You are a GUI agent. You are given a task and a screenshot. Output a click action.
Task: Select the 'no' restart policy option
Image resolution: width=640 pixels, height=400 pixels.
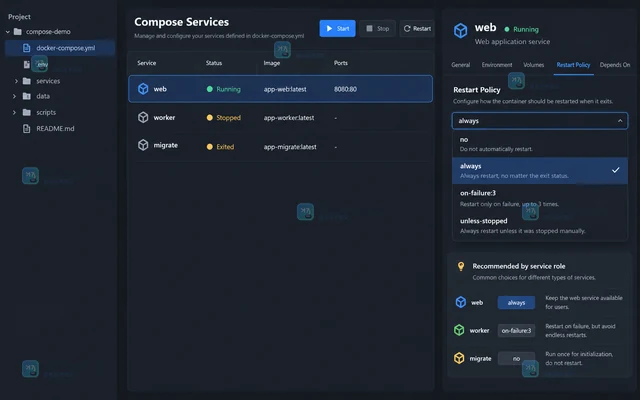point(540,144)
